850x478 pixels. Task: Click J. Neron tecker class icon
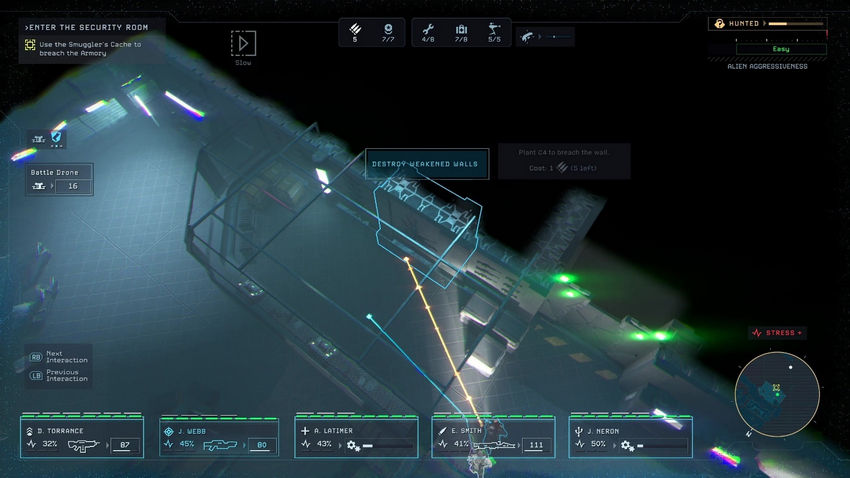579,431
